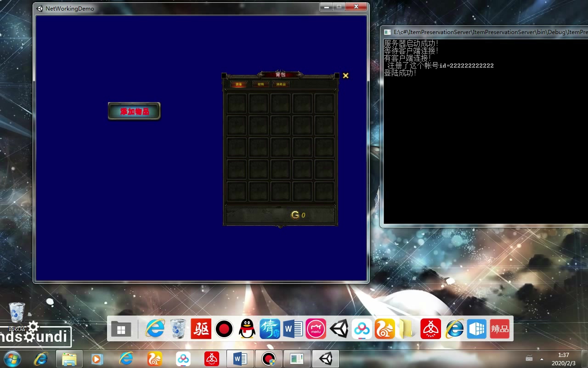Switch to Word in the taskbar
Screen dimensions: 588x368
[240, 359]
